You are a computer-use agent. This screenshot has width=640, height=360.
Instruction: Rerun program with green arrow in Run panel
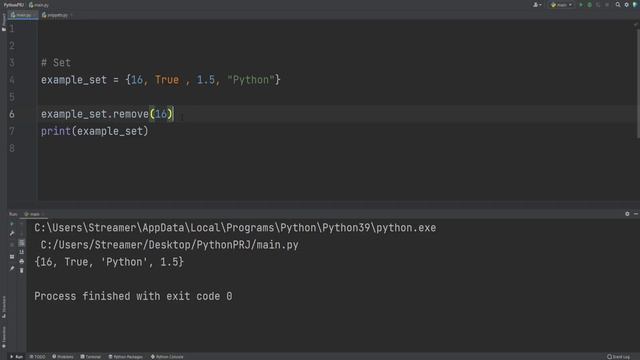point(12,224)
